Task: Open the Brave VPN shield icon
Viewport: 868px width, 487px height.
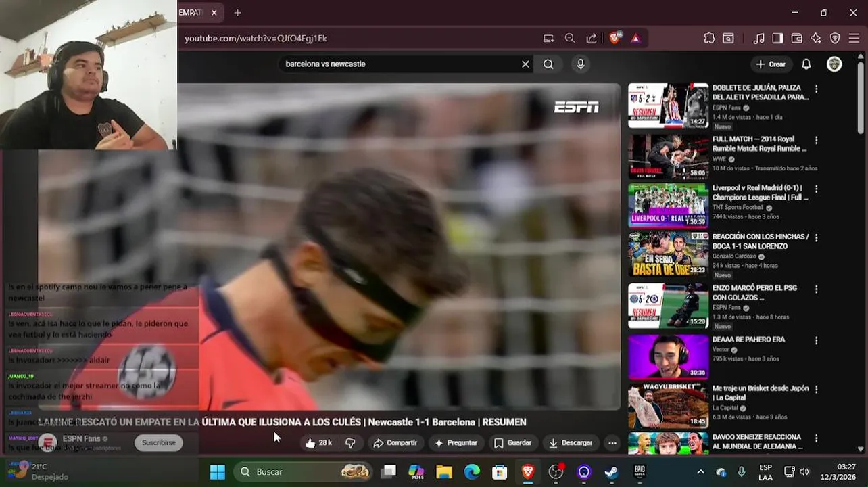Action: 835,39
